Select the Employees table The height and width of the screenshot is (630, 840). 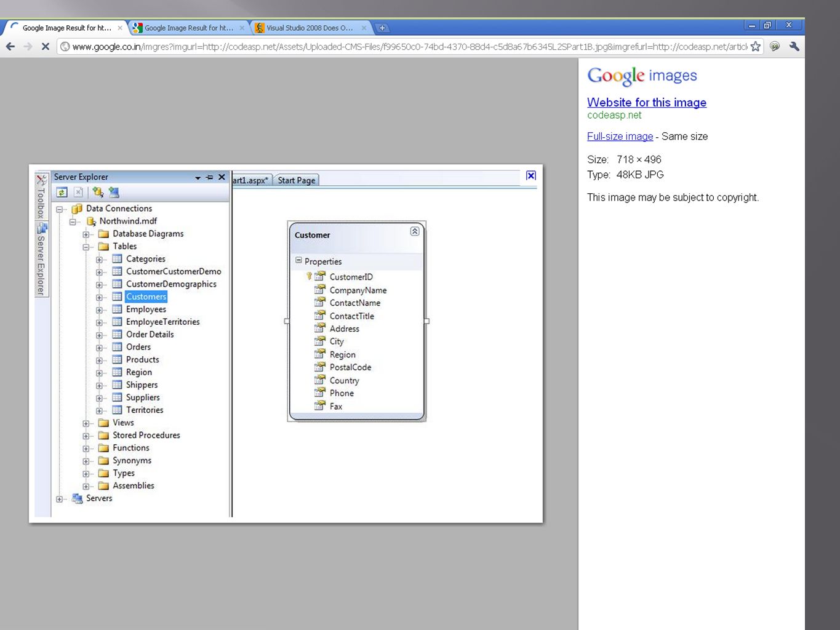click(146, 309)
